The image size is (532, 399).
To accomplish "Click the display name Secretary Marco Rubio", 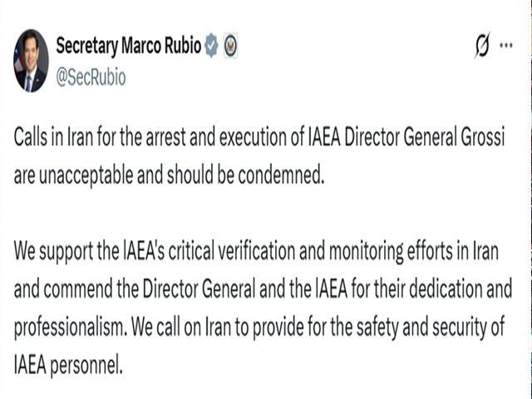I will (x=128, y=47).
